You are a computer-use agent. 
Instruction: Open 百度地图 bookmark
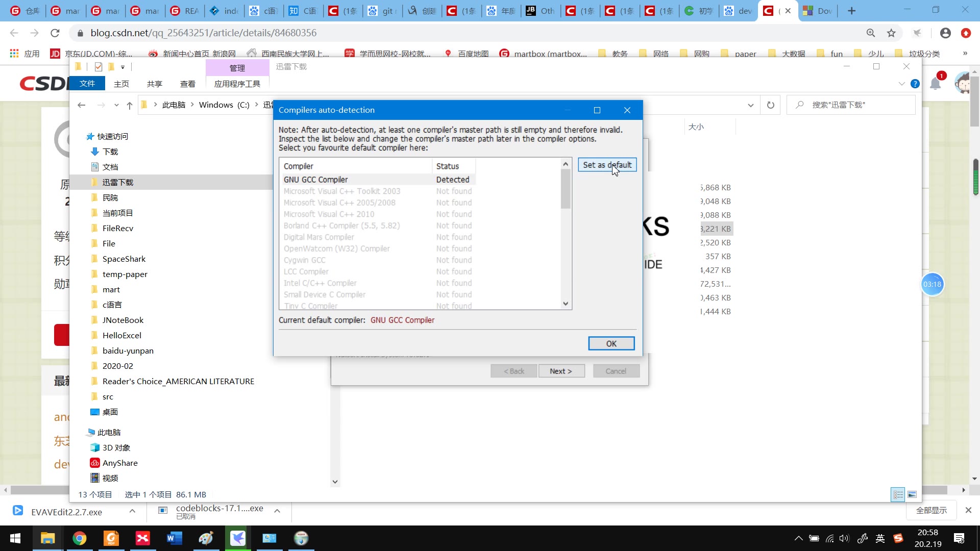tap(467, 54)
